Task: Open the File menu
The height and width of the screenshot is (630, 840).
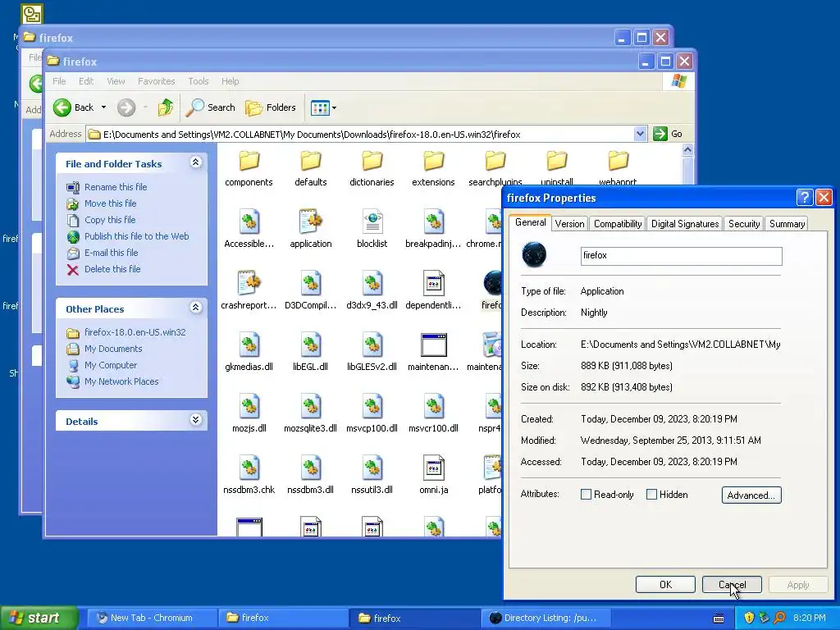Action: point(59,81)
